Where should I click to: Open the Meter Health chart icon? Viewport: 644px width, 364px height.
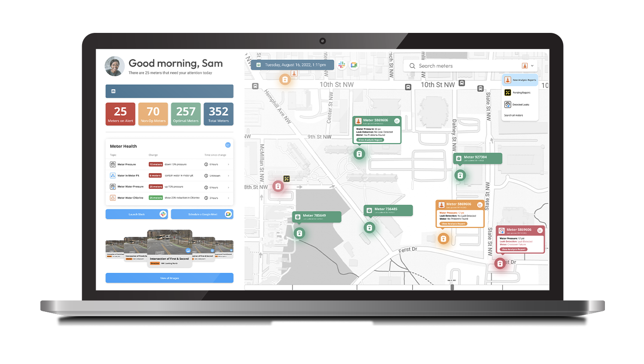[x=228, y=145]
